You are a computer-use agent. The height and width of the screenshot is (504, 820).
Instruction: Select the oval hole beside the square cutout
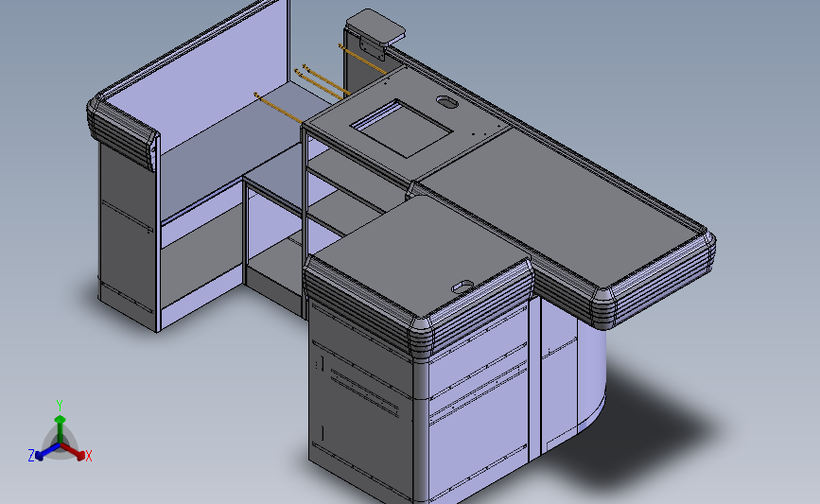coord(447,101)
